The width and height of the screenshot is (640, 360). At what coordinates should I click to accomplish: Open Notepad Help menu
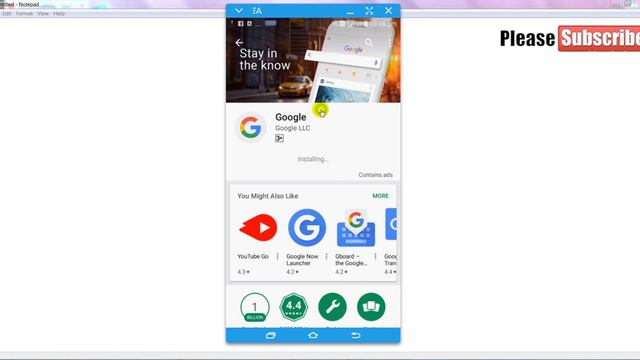(x=59, y=13)
